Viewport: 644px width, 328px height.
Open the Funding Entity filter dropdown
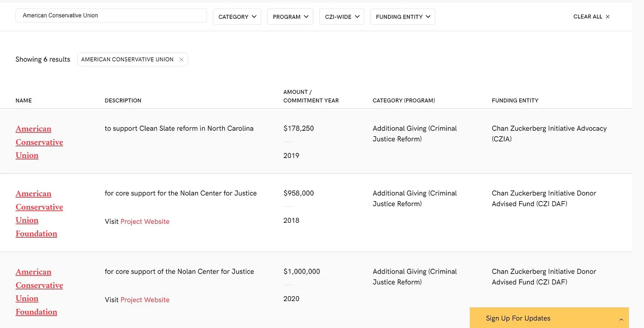402,17
